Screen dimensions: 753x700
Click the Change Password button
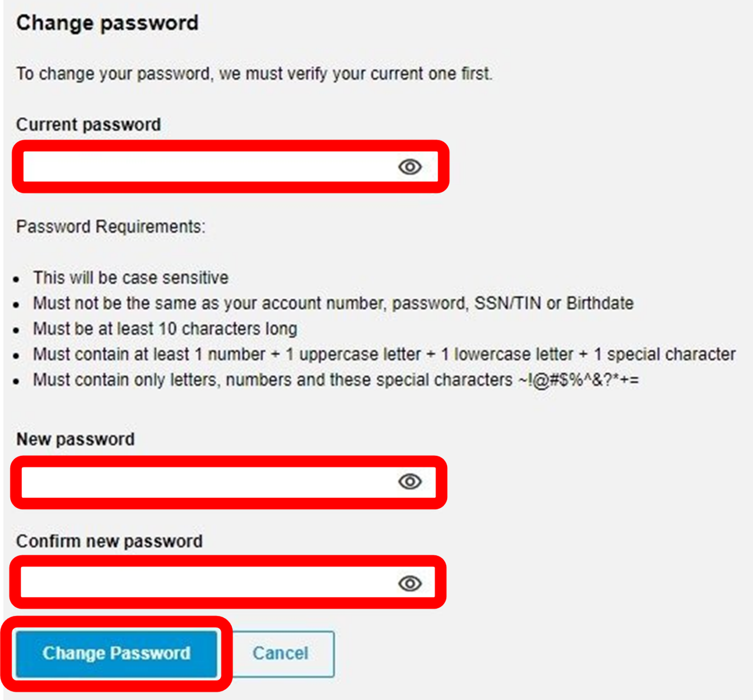(117, 653)
